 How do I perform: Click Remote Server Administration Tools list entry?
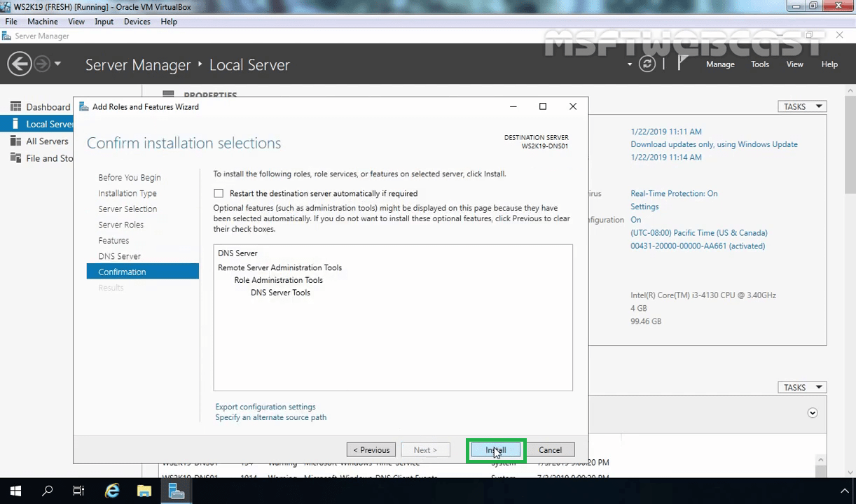point(279,267)
